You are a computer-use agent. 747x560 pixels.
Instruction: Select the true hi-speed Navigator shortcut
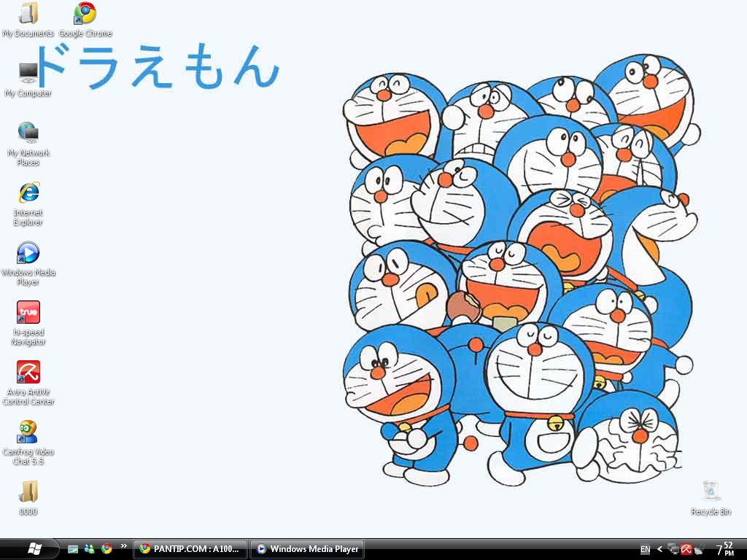tap(28, 323)
